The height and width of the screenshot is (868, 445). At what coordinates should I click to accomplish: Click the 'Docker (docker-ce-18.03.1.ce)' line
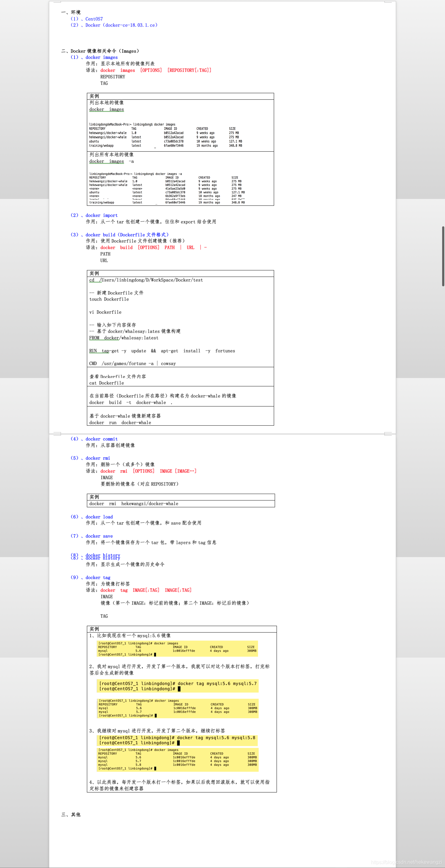[x=114, y=25]
